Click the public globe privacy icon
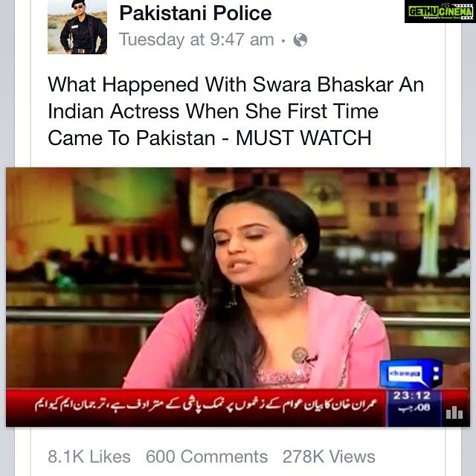 pyautogui.click(x=300, y=39)
